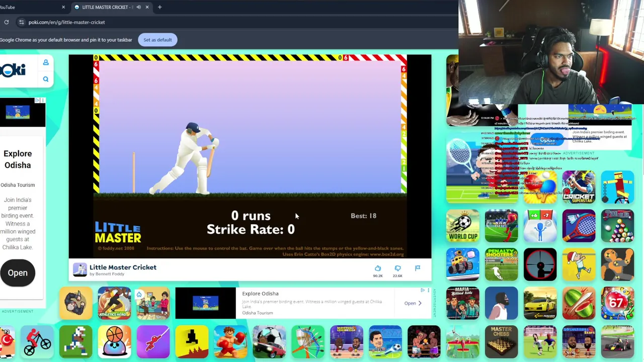
Task: Open the red airplane game
Action: coord(463,342)
